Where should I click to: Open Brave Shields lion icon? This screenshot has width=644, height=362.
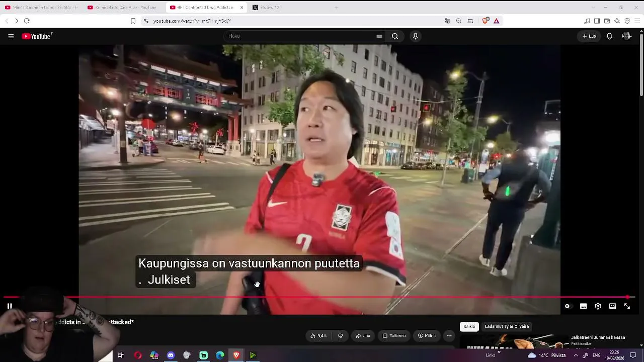pyautogui.click(x=486, y=21)
